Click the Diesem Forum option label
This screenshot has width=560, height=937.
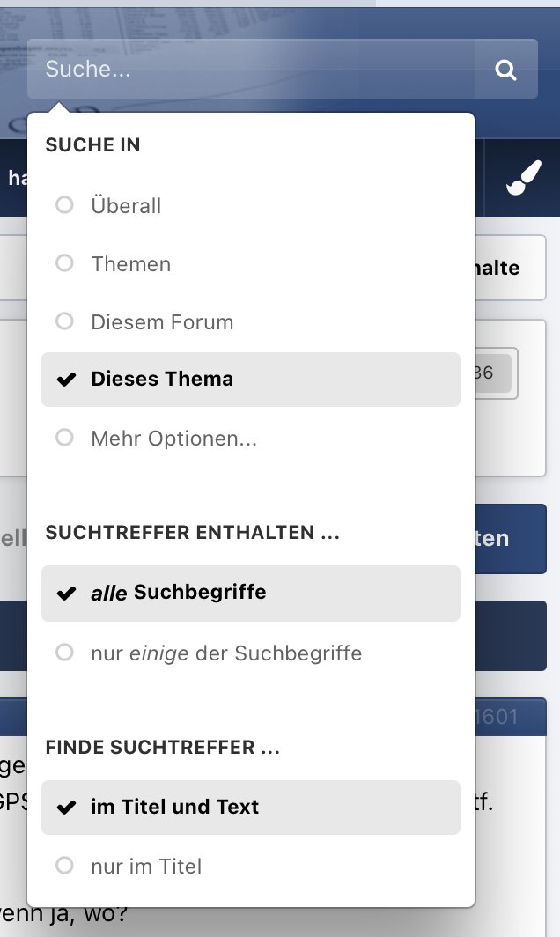click(x=162, y=322)
